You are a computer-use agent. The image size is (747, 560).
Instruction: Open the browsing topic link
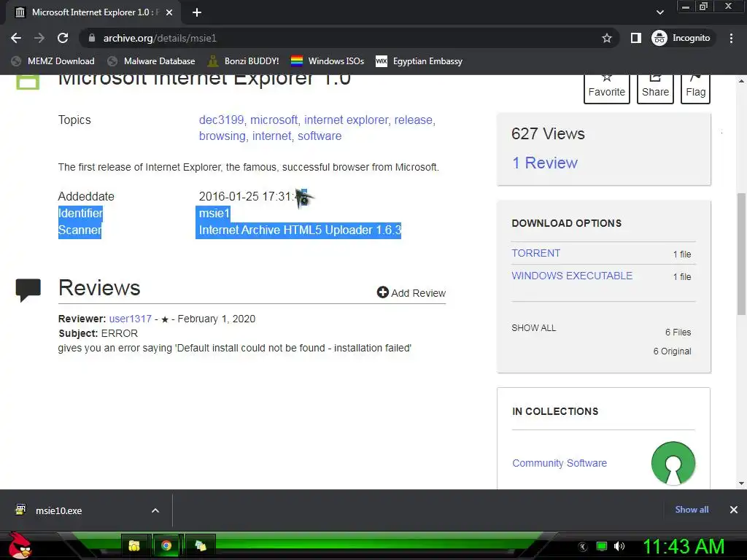coord(222,136)
